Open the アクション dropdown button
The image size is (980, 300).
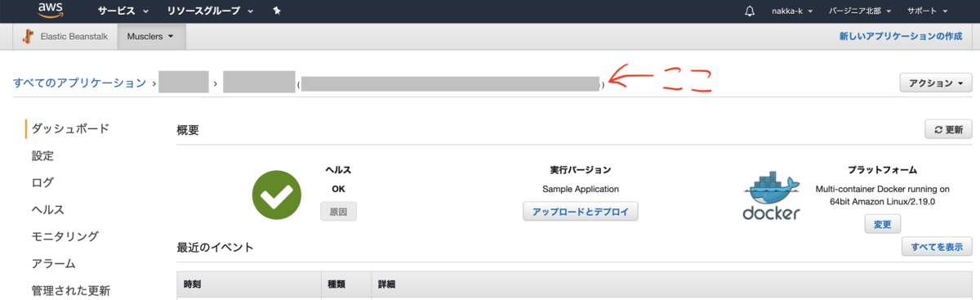pos(936,83)
